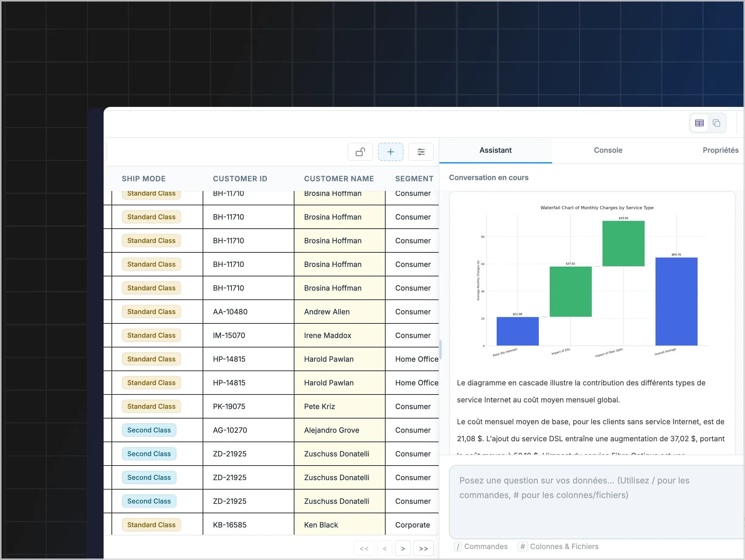Switch to the Propriétés tab
This screenshot has height=560, width=745.
(720, 150)
